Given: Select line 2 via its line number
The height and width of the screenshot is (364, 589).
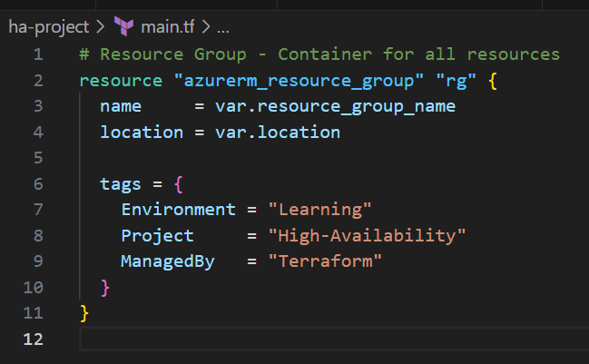Looking at the screenshot, I should pyautogui.click(x=37, y=81).
